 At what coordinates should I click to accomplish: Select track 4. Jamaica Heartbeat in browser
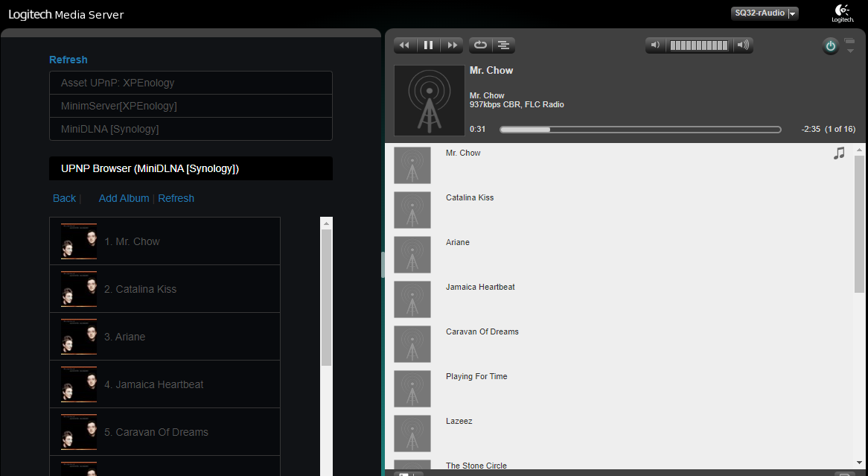pos(165,384)
